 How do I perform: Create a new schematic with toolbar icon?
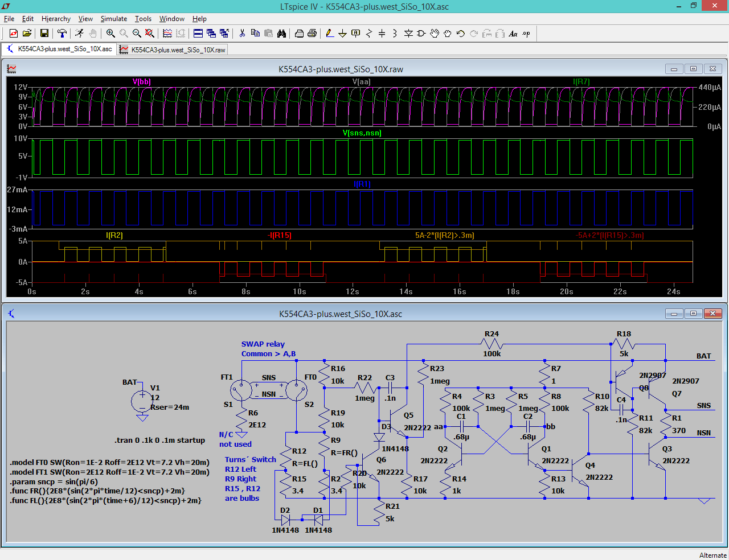[x=14, y=34]
